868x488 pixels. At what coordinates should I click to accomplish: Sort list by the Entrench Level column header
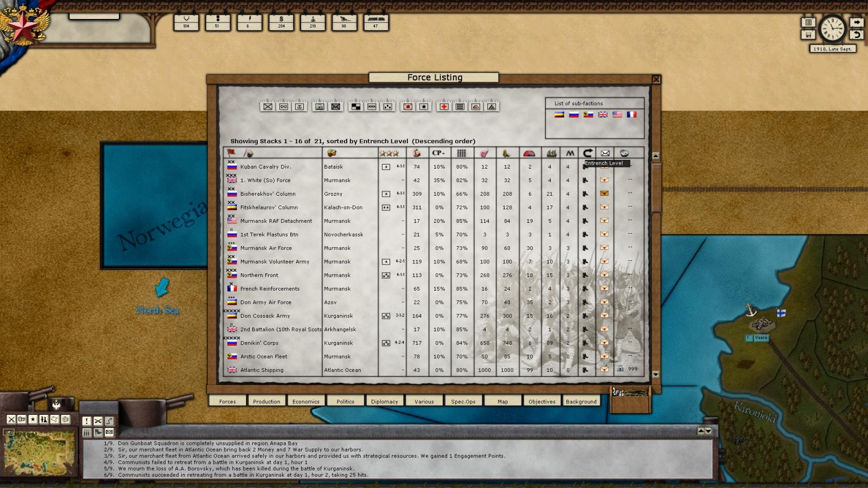[x=587, y=153]
